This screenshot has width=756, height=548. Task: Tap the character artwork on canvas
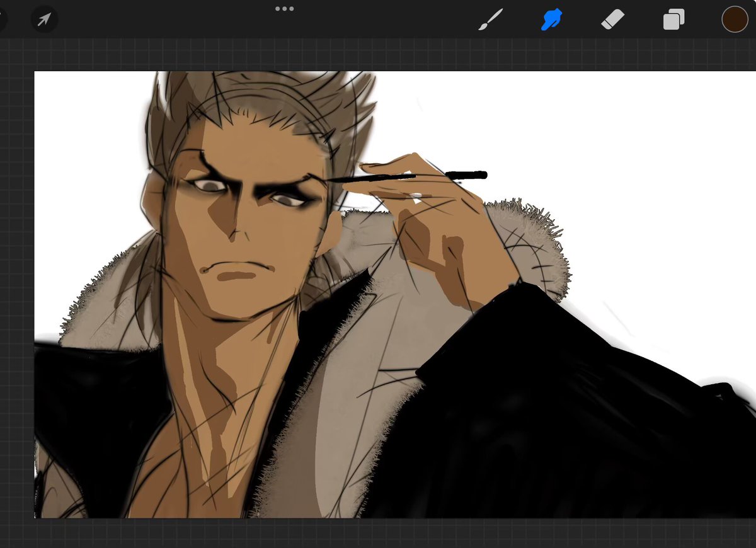pyautogui.click(x=395, y=294)
